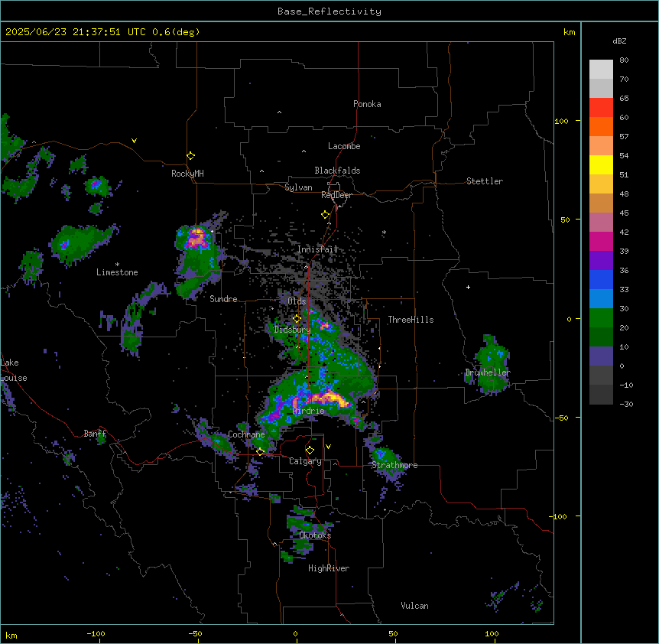Click the timestamp 2025/06/23 21:37:51 UTC
Screen dimensions: 659x644
75,32
